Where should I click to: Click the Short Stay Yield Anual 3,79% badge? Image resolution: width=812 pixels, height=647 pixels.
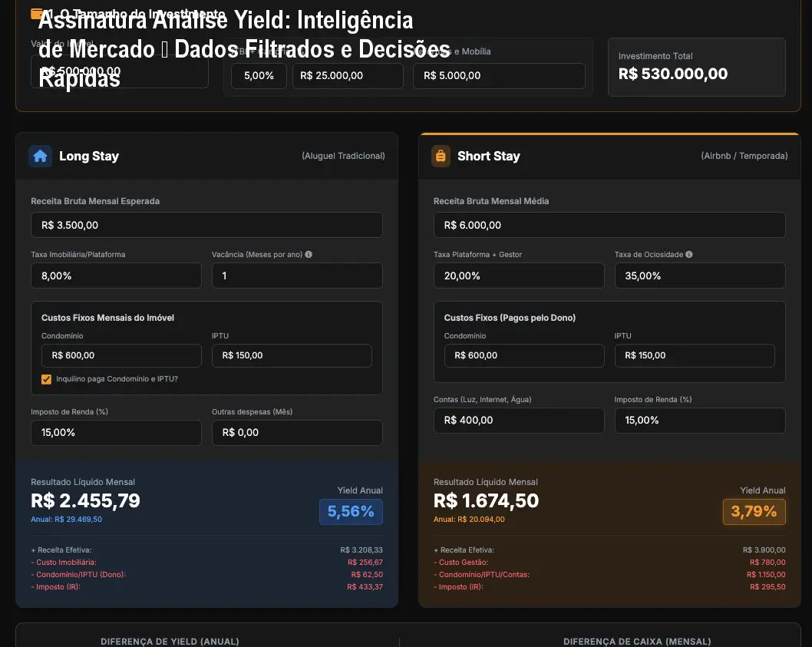pyautogui.click(x=754, y=512)
